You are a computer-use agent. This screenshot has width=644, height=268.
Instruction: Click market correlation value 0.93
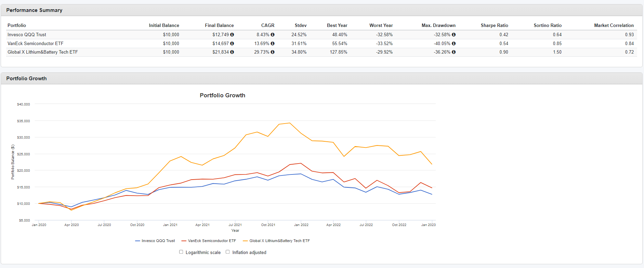tap(629, 35)
